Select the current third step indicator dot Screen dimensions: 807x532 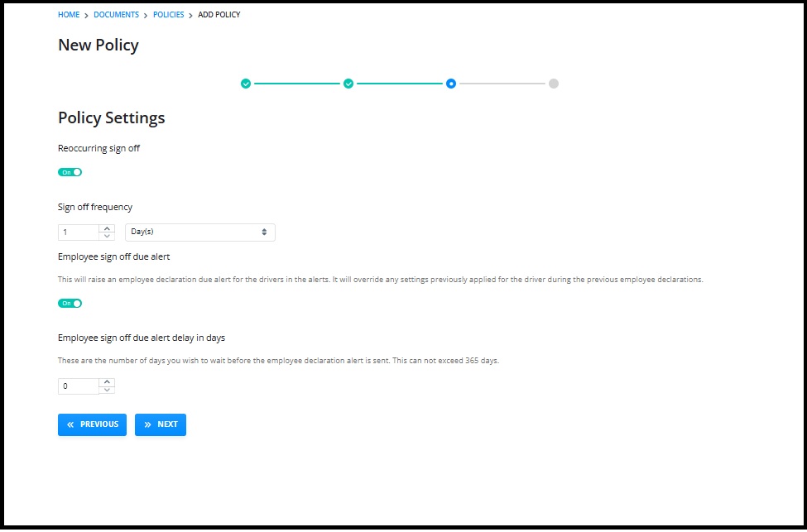coord(451,84)
